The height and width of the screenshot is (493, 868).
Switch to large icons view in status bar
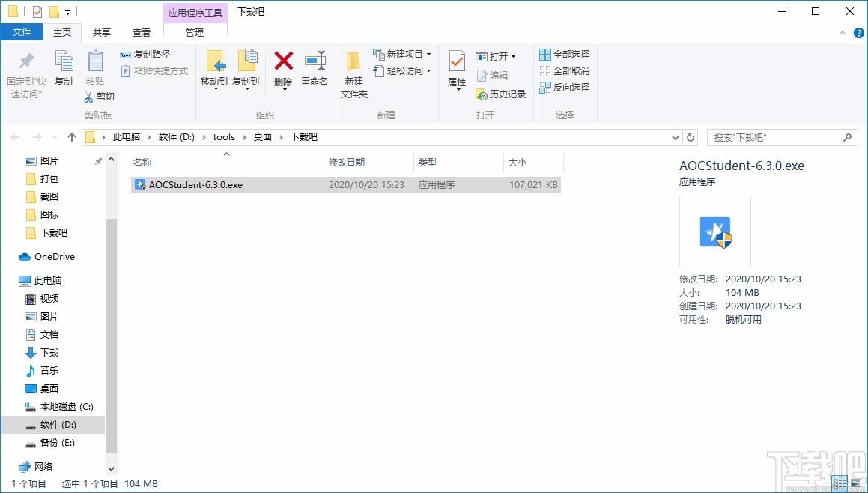coord(856,483)
